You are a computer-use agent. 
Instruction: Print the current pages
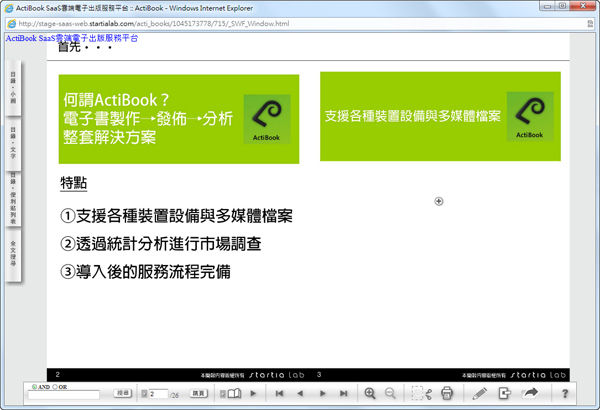click(x=447, y=393)
